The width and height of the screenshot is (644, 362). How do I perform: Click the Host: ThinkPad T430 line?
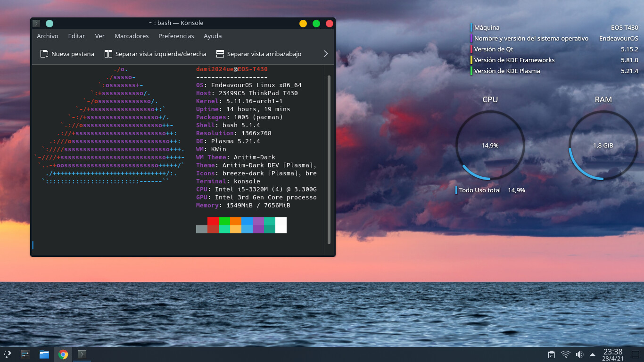tap(247, 93)
